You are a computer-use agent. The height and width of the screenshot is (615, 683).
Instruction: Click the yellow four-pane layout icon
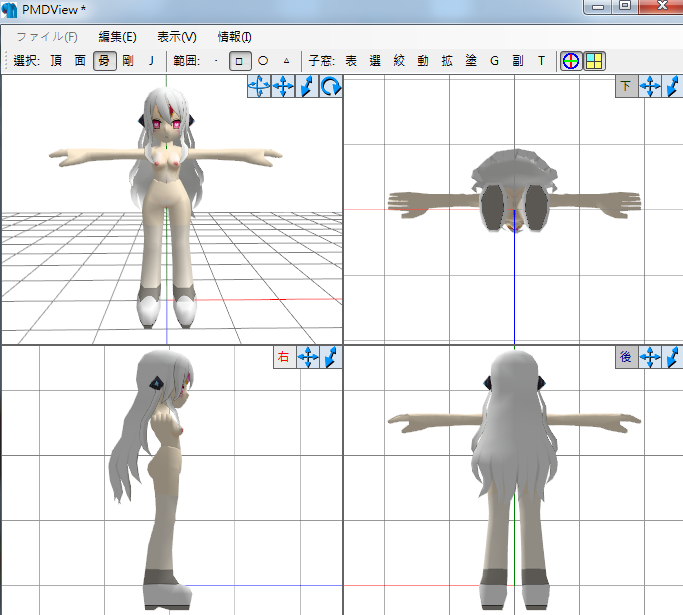coord(594,61)
